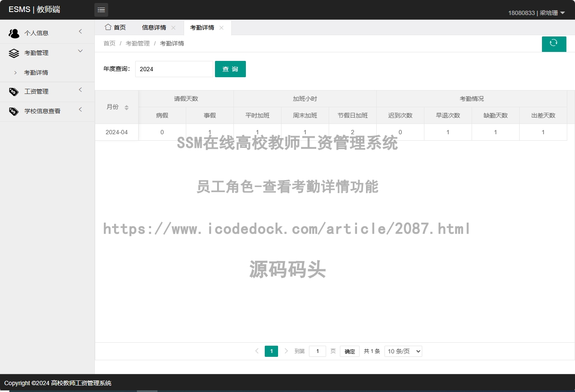Screen dimensions: 575x392
Task: Click the 学校信息查看 tag icon
Action: tap(14, 111)
